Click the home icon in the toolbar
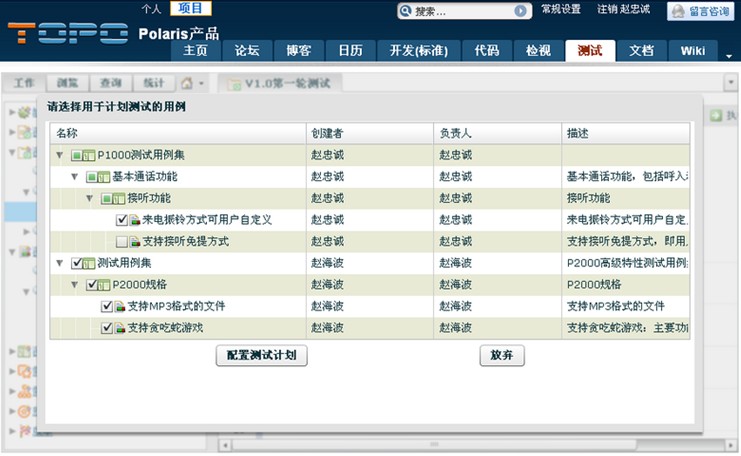Viewport: 741px width, 456px height. pos(187,83)
